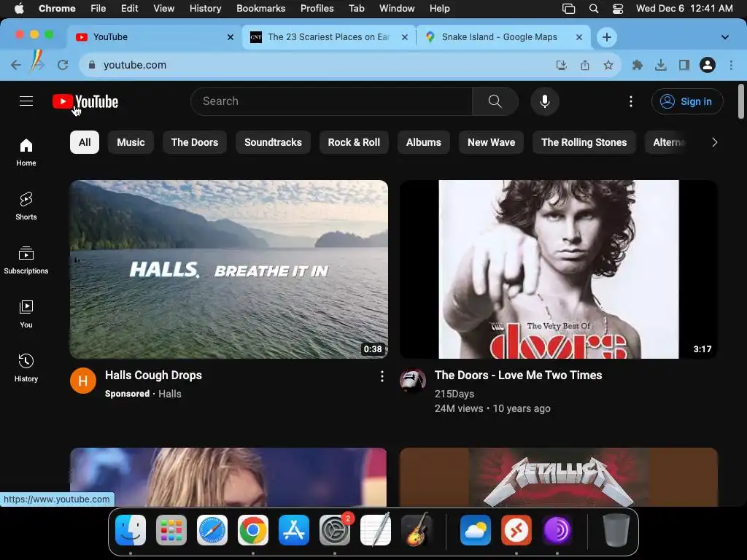Toggle Chrome side panel

[684, 65]
